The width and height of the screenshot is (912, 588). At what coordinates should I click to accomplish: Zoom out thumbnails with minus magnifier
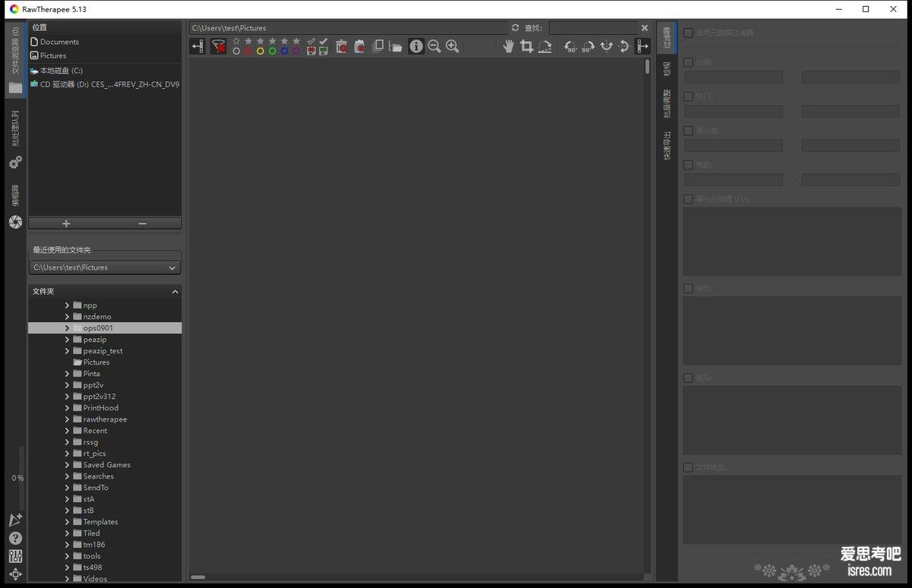[434, 46]
